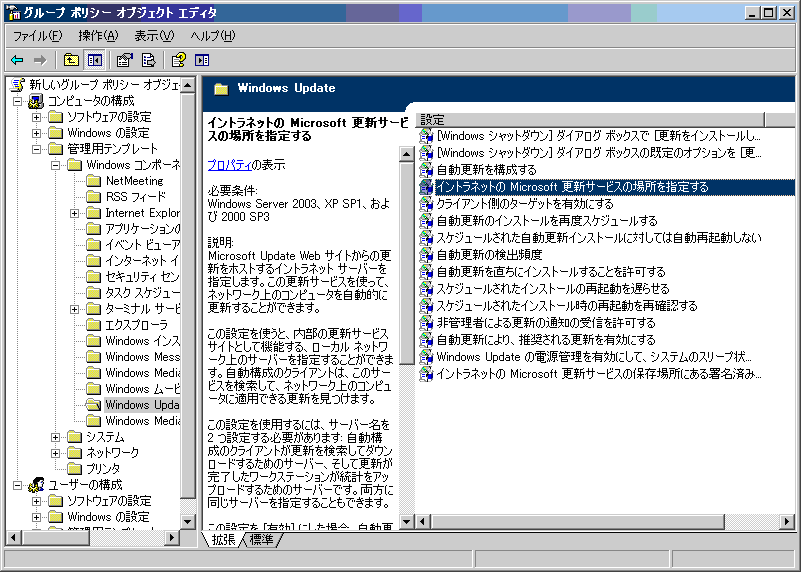Select イベント ビューア tree item

point(143,245)
